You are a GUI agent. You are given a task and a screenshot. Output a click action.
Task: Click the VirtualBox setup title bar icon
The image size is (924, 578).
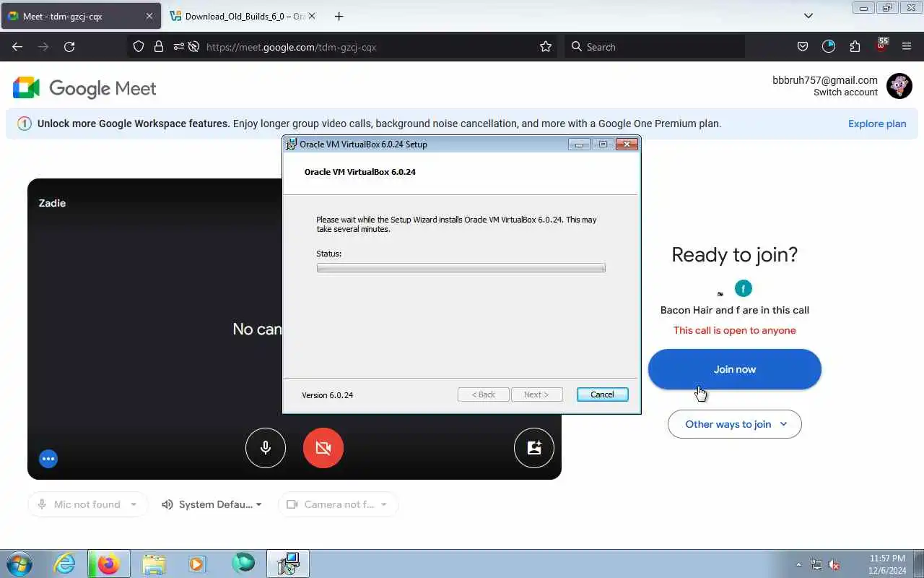pos(292,144)
